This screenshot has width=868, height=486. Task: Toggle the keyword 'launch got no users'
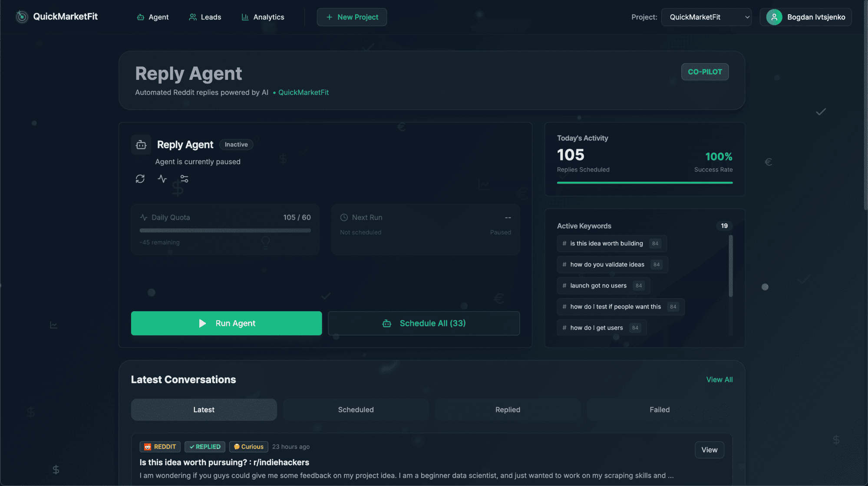coord(603,286)
